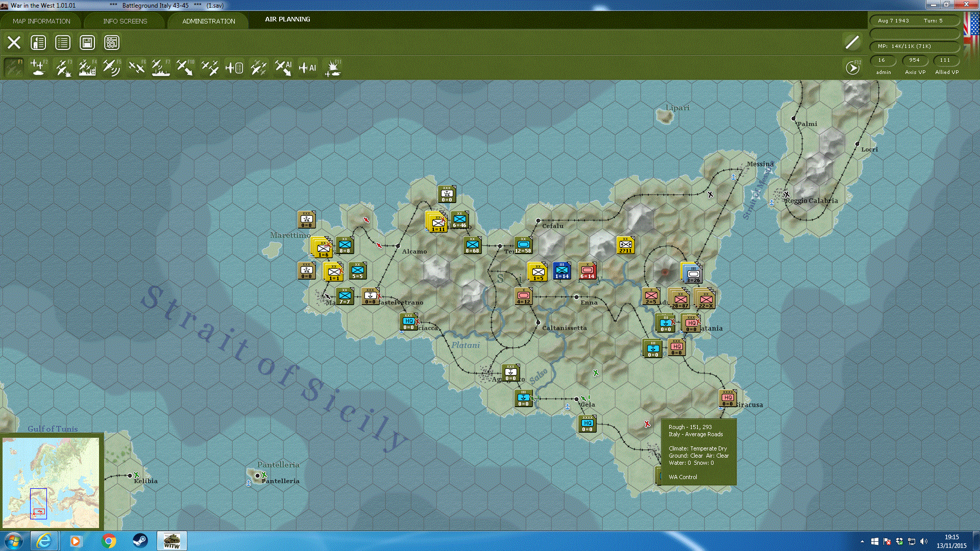The height and width of the screenshot is (551, 980).
Task: Select the unit counter labeled 8=68
Action: click(473, 245)
